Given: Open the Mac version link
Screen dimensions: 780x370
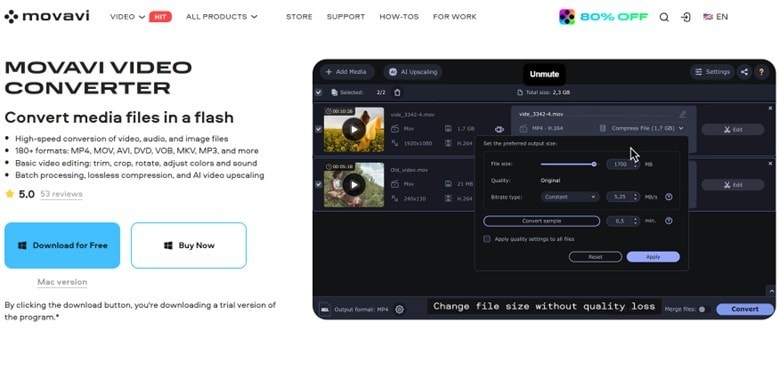Looking at the screenshot, I should click(x=62, y=282).
